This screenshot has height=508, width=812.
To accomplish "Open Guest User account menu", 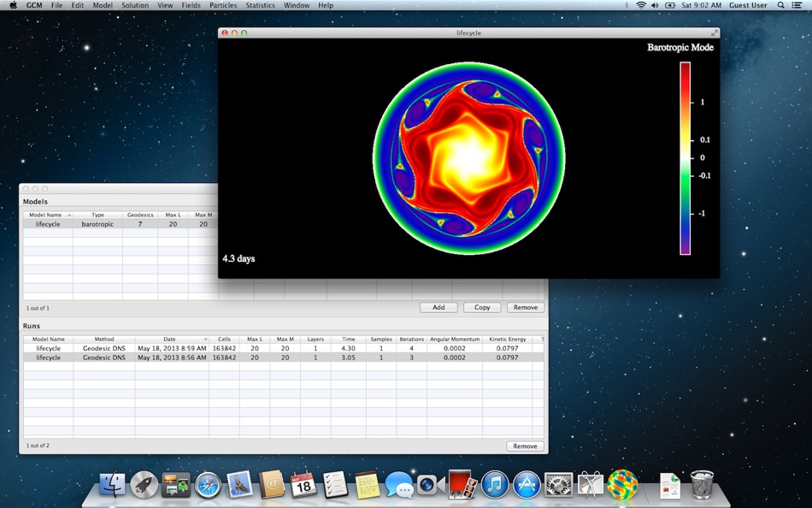I will coord(748,5).
